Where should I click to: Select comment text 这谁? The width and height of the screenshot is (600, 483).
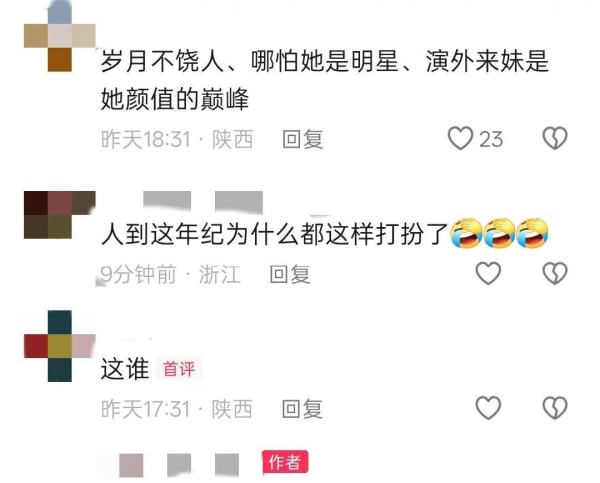click(125, 369)
